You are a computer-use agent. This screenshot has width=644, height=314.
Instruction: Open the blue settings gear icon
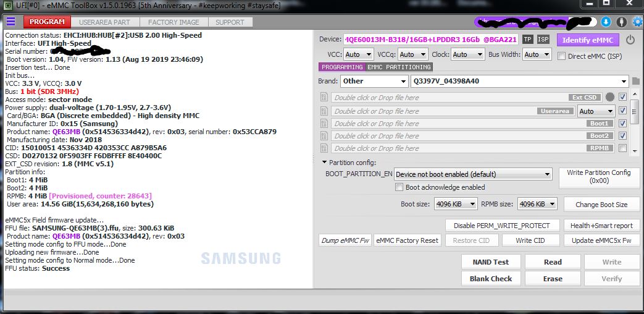[x=638, y=22]
